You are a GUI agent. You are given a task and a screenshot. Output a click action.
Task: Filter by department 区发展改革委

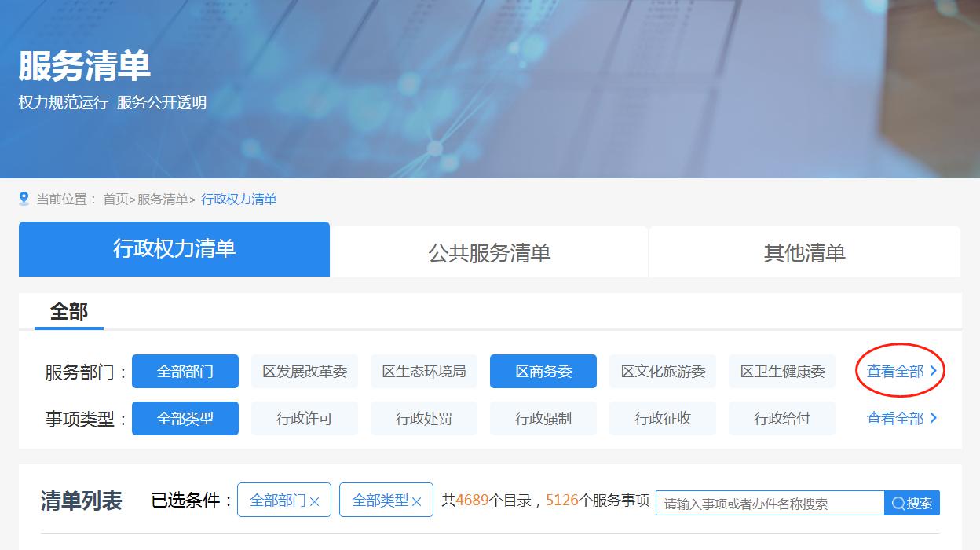(305, 371)
